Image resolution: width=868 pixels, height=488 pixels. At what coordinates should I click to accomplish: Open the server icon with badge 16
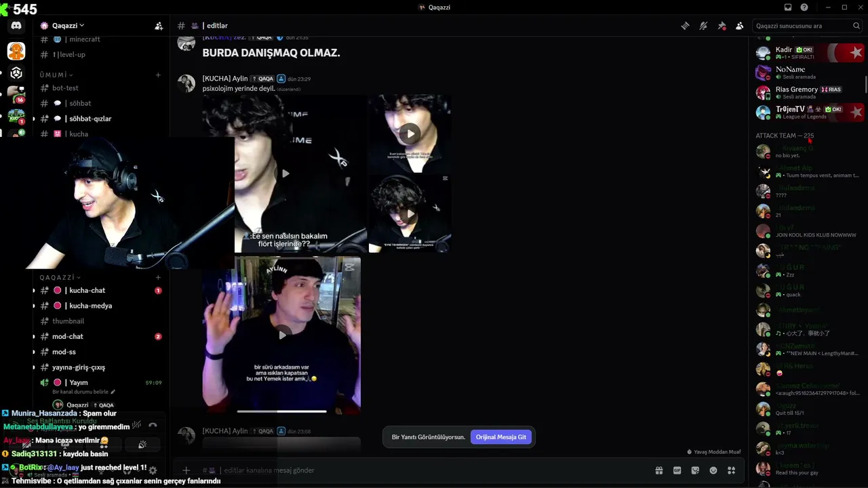click(x=16, y=95)
